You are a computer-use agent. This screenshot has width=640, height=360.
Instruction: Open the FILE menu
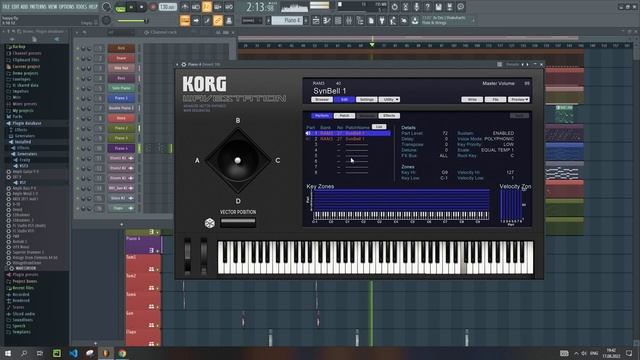[x=6, y=7]
